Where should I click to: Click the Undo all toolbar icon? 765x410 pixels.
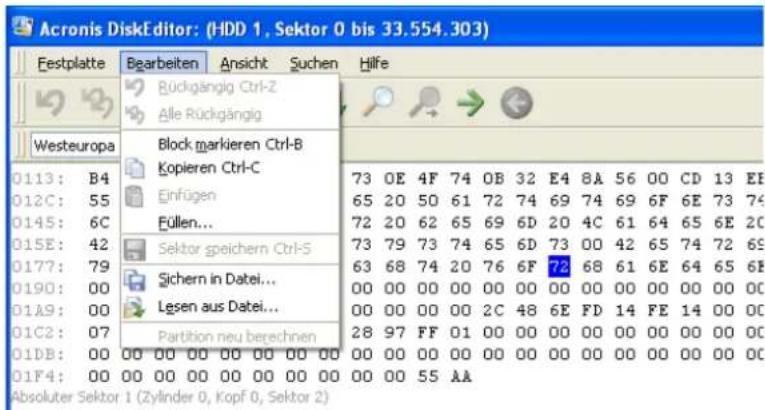pyautogui.click(x=98, y=103)
